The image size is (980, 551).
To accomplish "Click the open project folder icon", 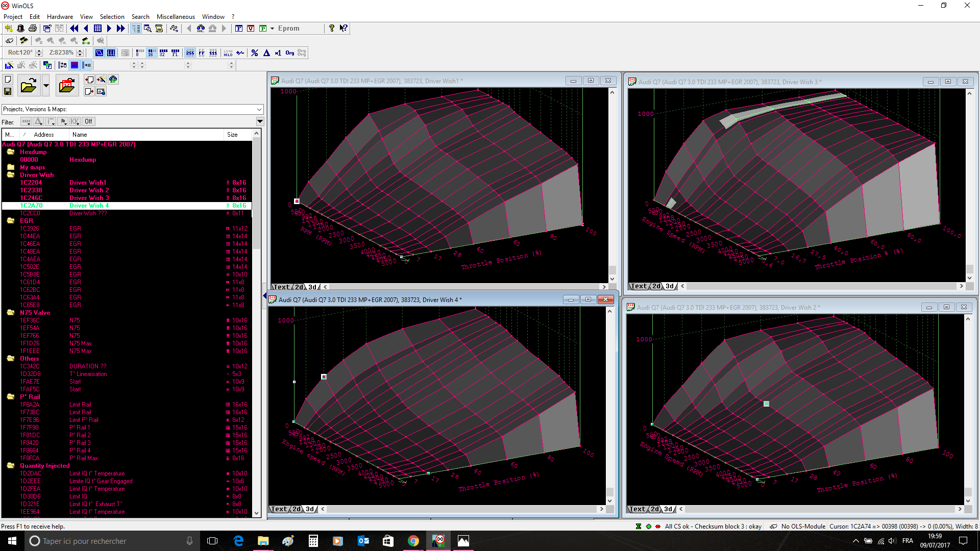I will (29, 86).
